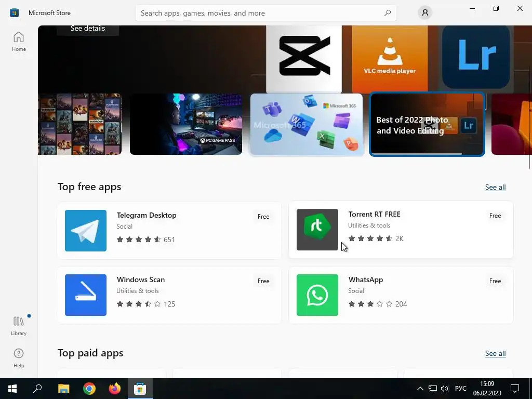Image resolution: width=532 pixels, height=399 pixels.
Task: Open the Windows Start menu
Action: 12,389
